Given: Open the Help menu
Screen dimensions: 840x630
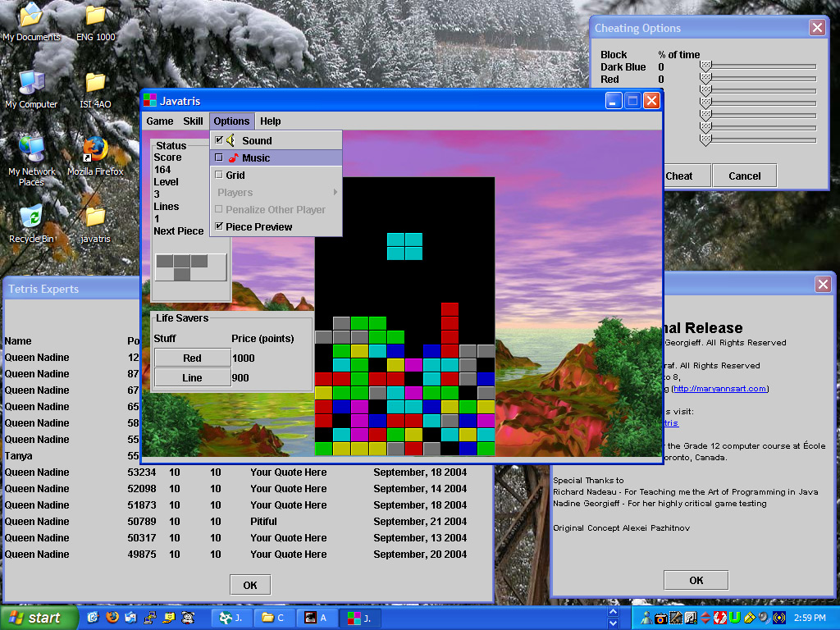Looking at the screenshot, I should pos(271,121).
